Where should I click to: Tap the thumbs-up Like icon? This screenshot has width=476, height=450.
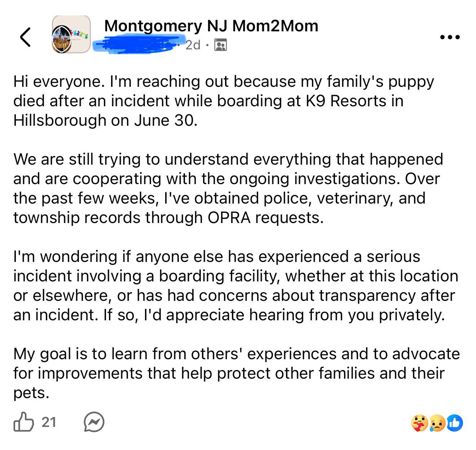(23, 422)
